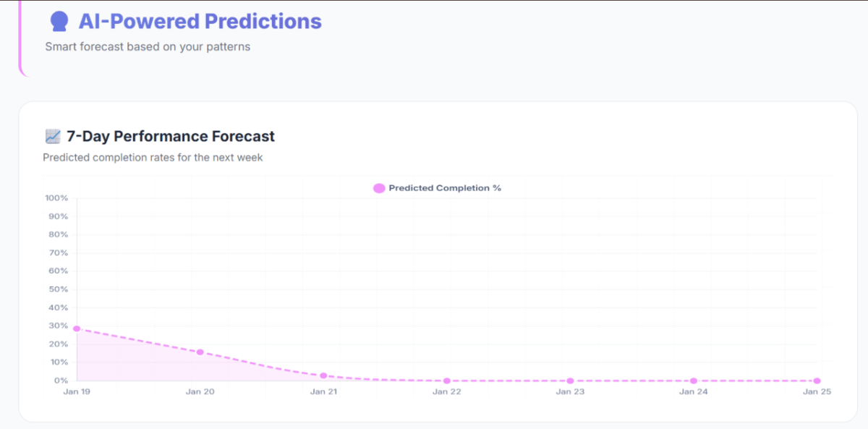Click the AI-Powered Predictions heading text
868x429 pixels.
pos(200,22)
